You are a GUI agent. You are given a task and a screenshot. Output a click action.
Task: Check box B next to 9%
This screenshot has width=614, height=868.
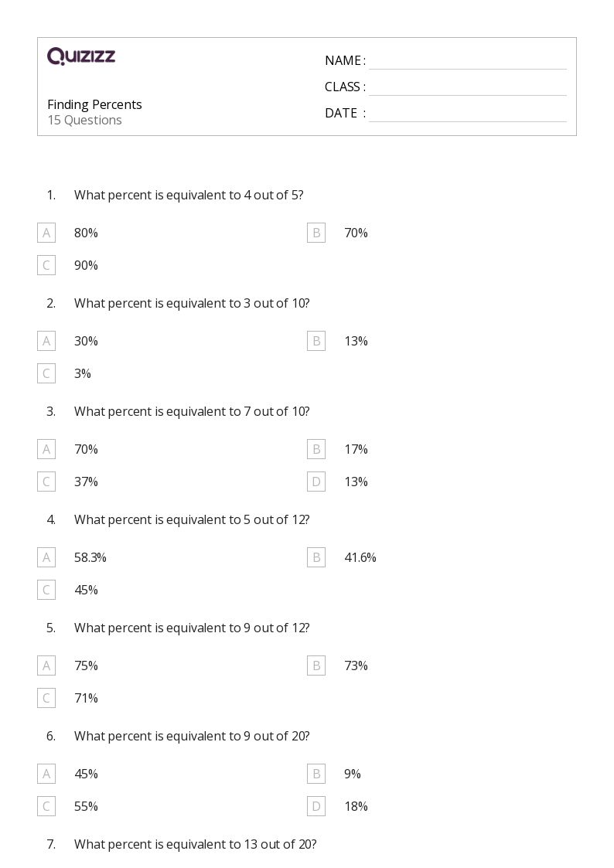(x=316, y=774)
